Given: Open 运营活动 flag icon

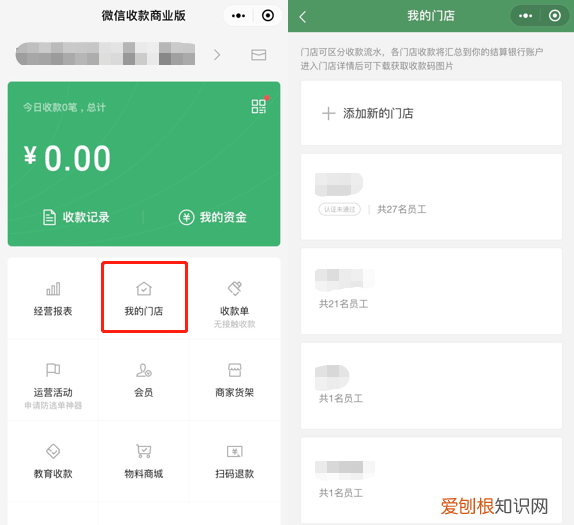Looking at the screenshot, I should pyautogui.click(x=53, y=370).
